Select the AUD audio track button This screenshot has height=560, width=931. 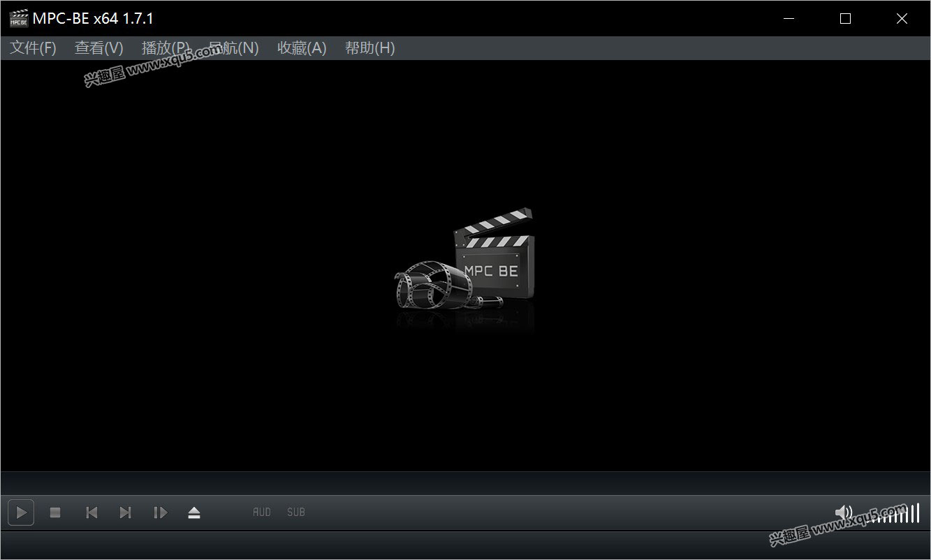pos(262,513)
